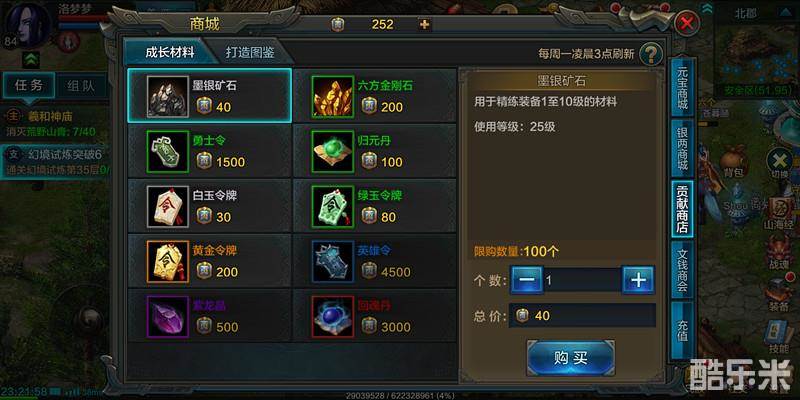Switch to the 打造图鉴 tab

(250, 53)
